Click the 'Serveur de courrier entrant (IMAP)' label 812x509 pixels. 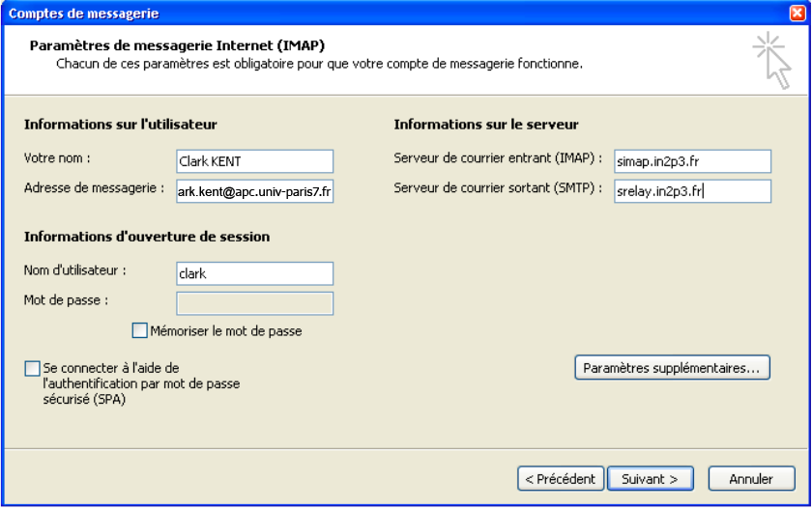498,158
